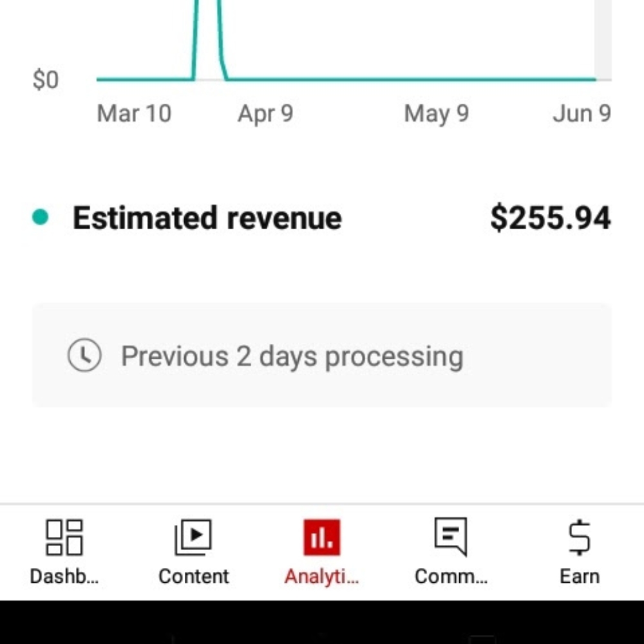The height and width of the screenshot is (644, 644).
Task: Tap the Estimated revenue row
Action: tap(207, 218)
